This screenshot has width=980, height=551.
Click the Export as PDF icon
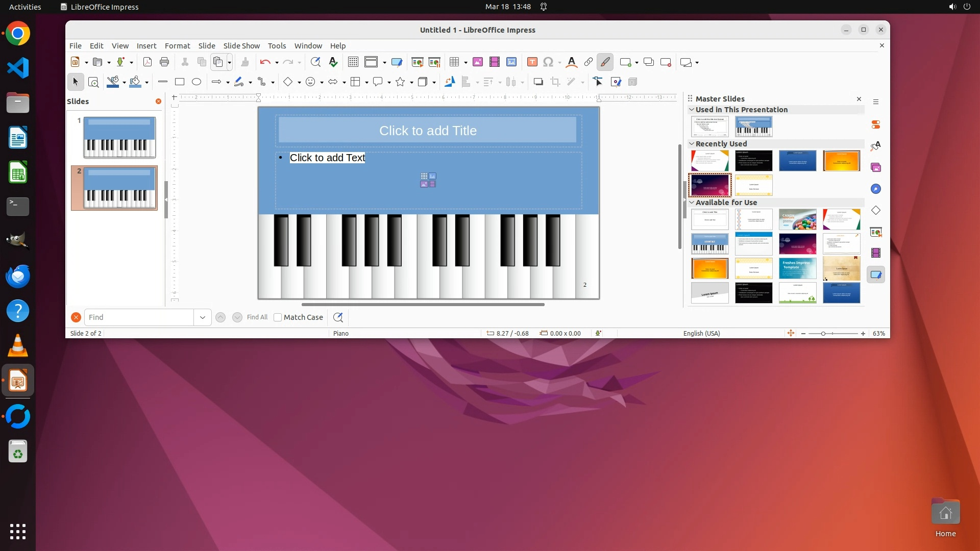[148, 62]
